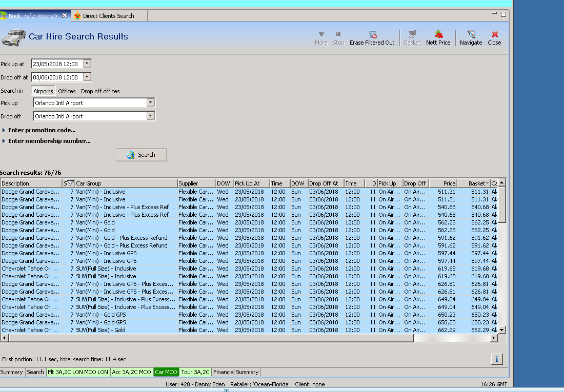
Task: Click the More arrow icon
Action: coord(321,35)
